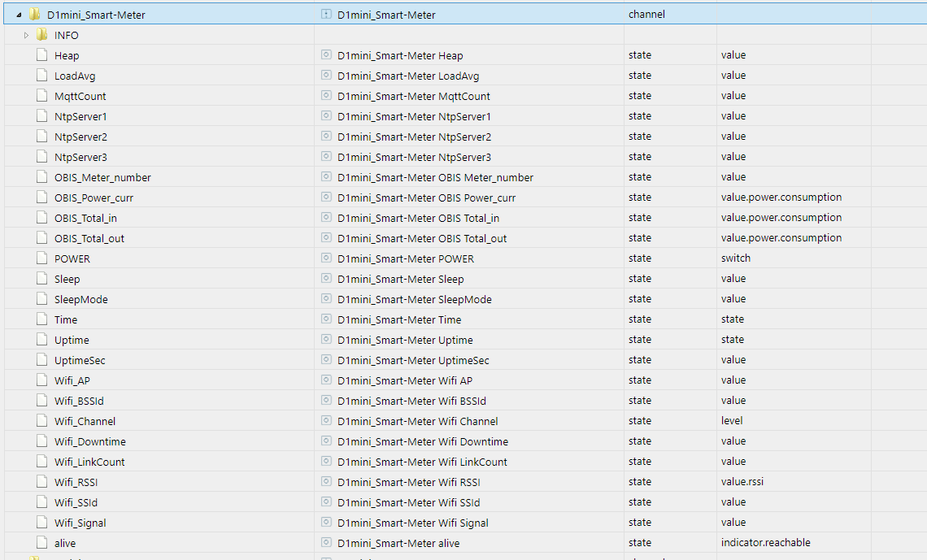This screenshot has width=927, height=560.
Task: Click state icon for D1mini_Smart-Meter Time
Action: coord(326,319)
